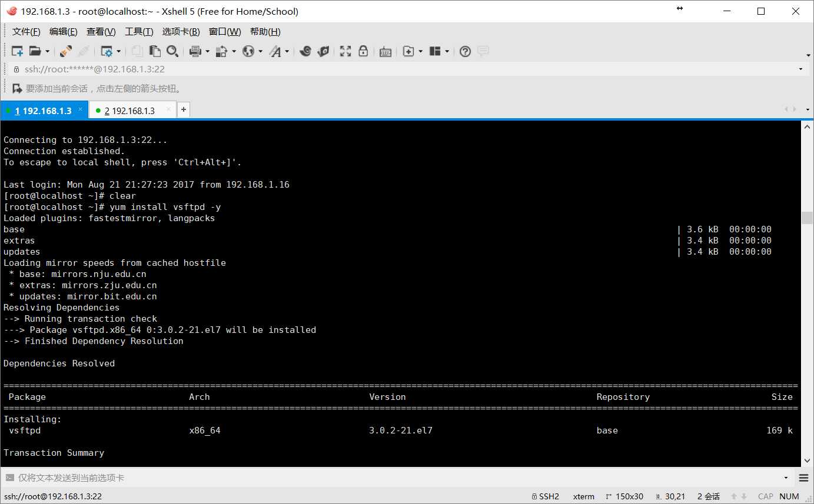This screenshot has width=814, height=504.
Task: Click the terminal vertical scrollbar thumb
Action: click(807, 218)
